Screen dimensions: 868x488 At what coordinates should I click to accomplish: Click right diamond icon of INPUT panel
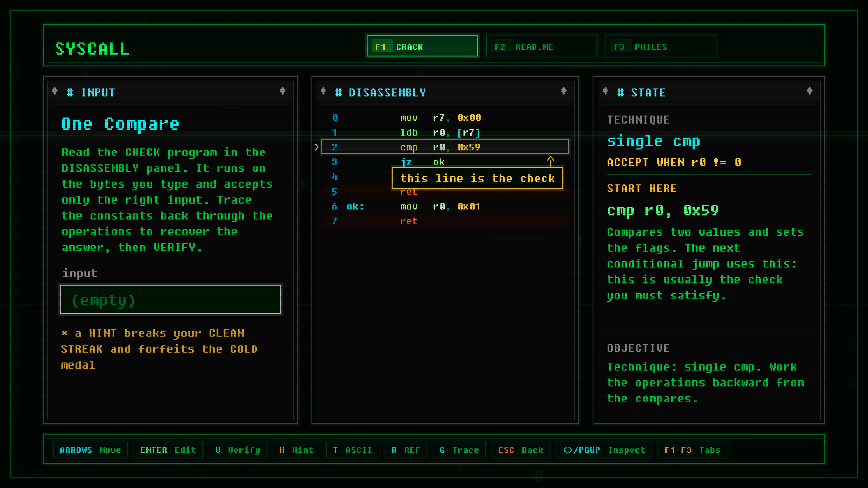pos(283,91)
